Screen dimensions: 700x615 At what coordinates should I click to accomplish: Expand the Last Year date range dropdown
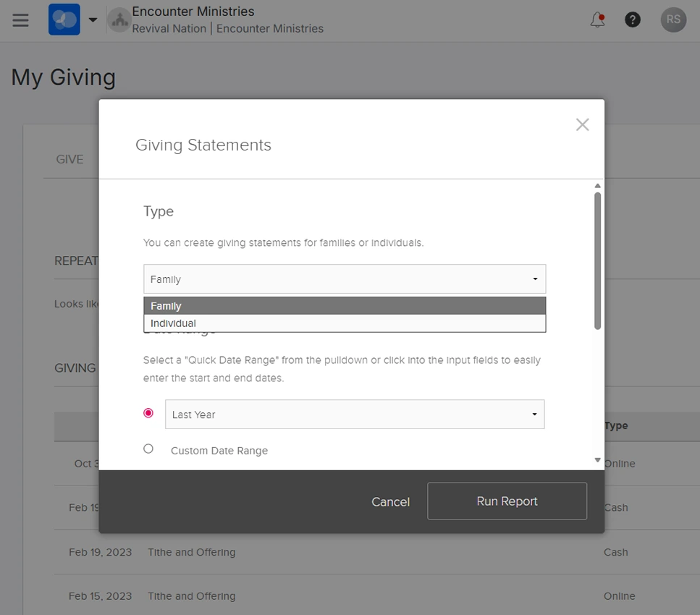[355, 415]
